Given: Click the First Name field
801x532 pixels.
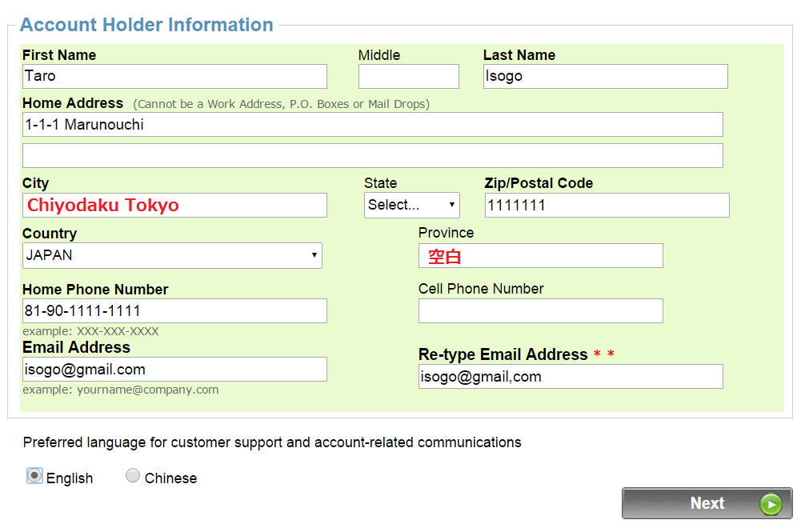Looking at the screenshot, I should (174, 76).
